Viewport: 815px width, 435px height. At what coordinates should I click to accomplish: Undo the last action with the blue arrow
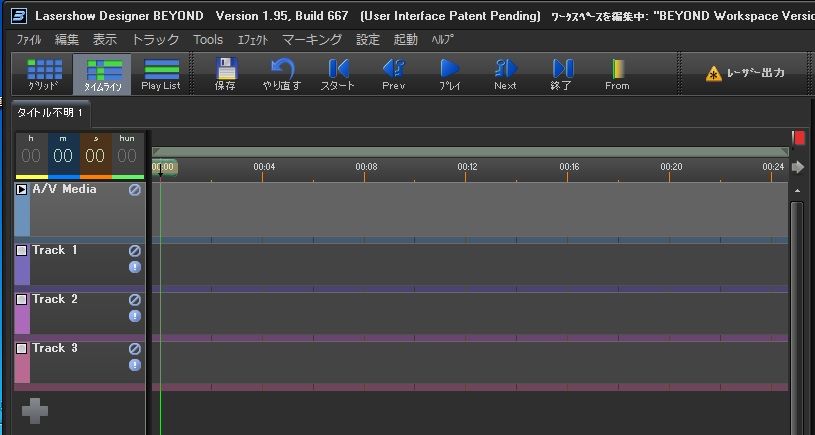(282, 74)
